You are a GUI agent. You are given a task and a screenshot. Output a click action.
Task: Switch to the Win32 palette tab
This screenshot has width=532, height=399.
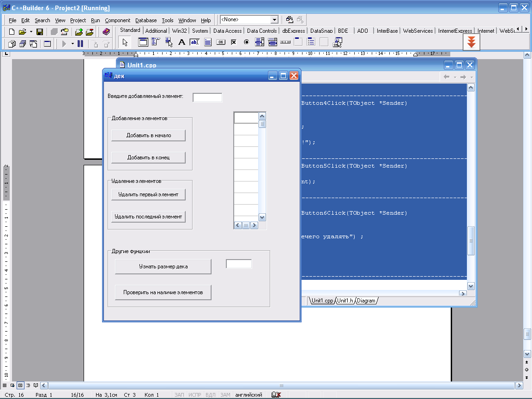pyautogui.click(x=180, y=31)
